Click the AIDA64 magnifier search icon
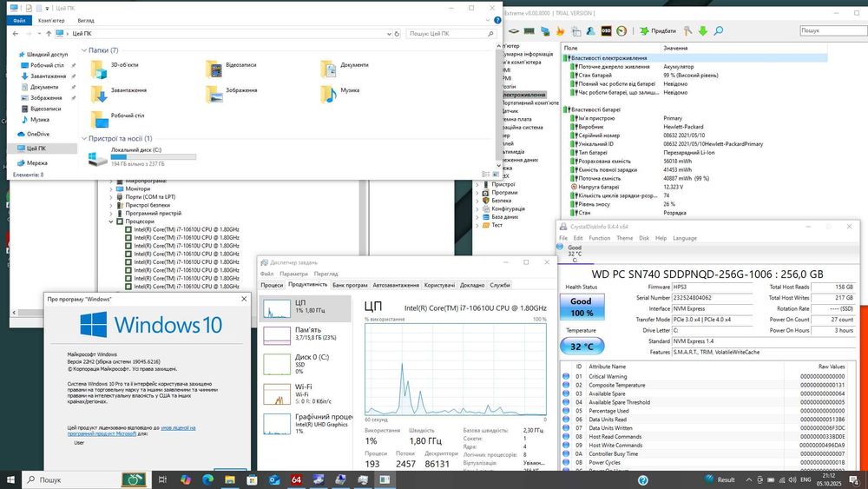The width and height of the screenshot is (868, 489). click(x=719, y=31)
